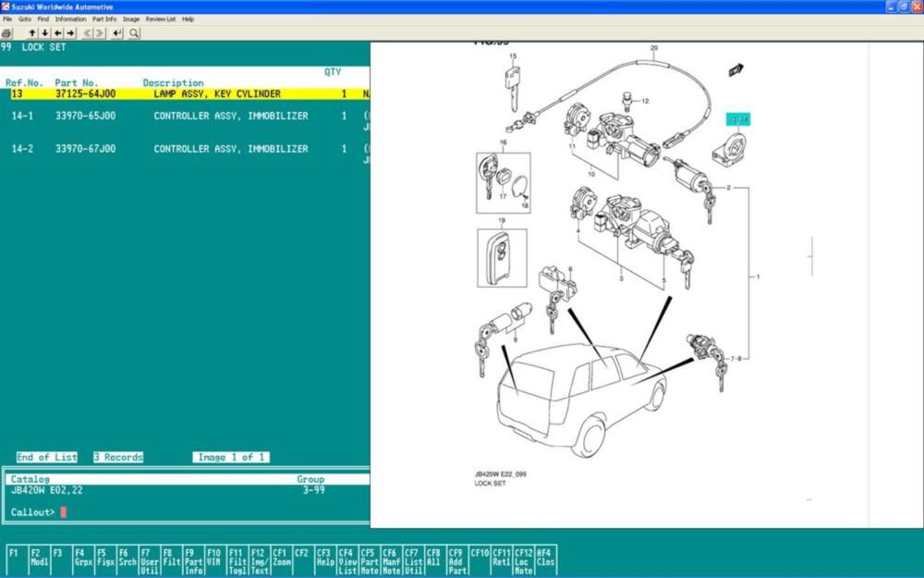Click the left arrow toolbar button
The width and height of the screenshot is (924, 578).
58,33
